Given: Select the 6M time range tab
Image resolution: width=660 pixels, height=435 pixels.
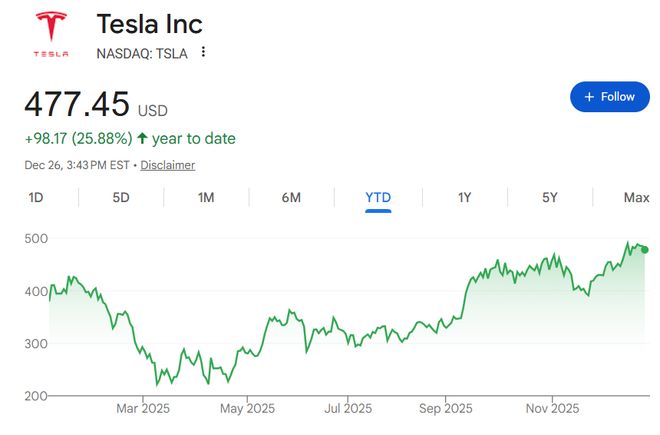Looking at the screenshot, I should [x=291, y=197].
